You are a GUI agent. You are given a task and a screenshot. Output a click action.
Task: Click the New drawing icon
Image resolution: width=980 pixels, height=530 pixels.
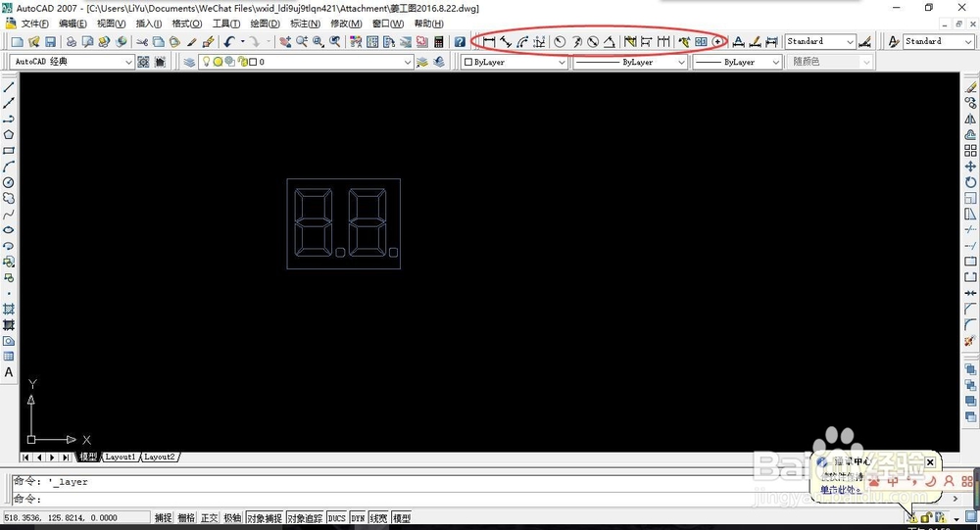(18, 42)
